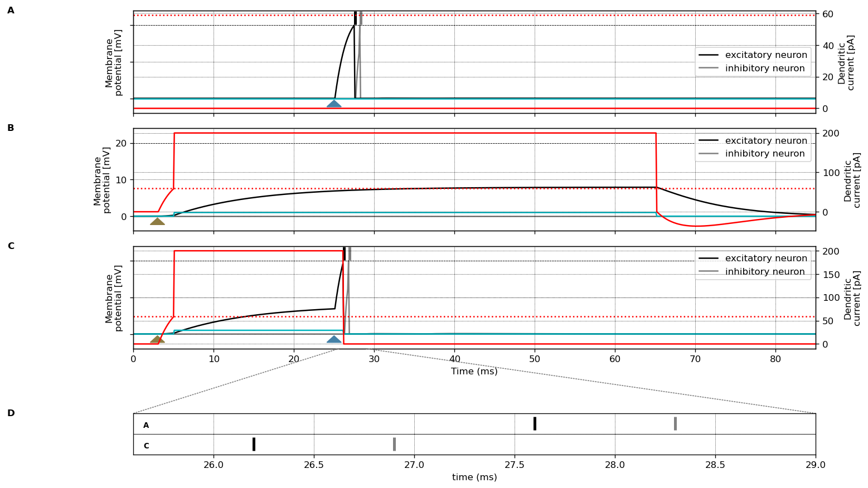The image size is (868, 488).
Task: Click panel A 'Membrane potential [mV]' axis label
Action: (x=114, y=62)
